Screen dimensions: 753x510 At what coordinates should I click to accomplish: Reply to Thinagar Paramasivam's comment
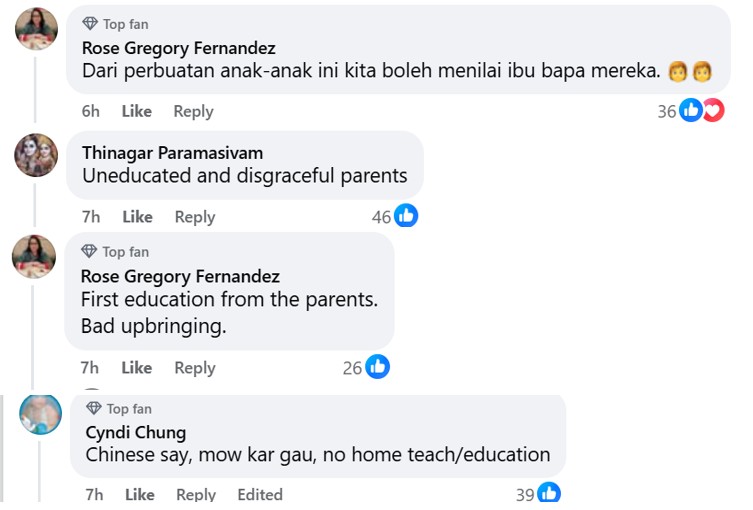tap(195, 217)
